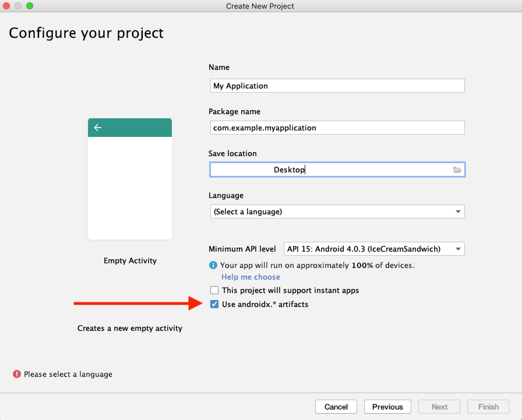Click the folder browse icon in Save location
522x420 pixels.
pyautogui.click(x=457, y=170)
